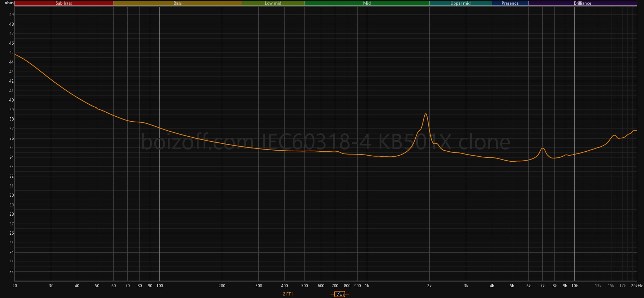Select the 2 FT1 legend label

click(288, 294)
